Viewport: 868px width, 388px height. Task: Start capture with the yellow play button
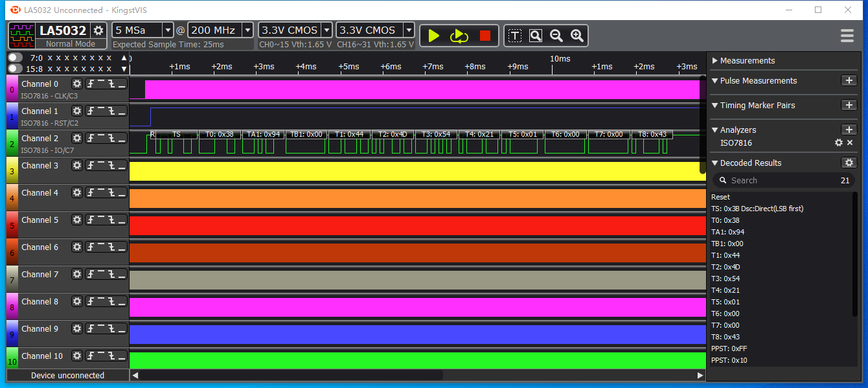pyautogui.click(x=434, y=36)
